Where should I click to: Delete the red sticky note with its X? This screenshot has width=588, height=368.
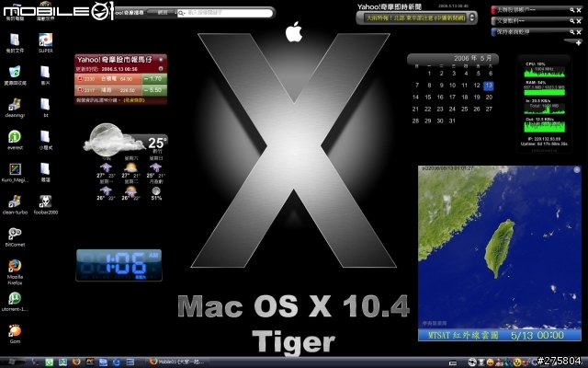(x=579, y=10)
